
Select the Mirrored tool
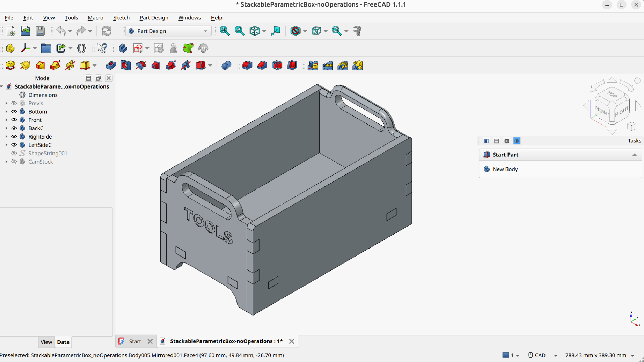pyautogui.click(x=313, y=65)
